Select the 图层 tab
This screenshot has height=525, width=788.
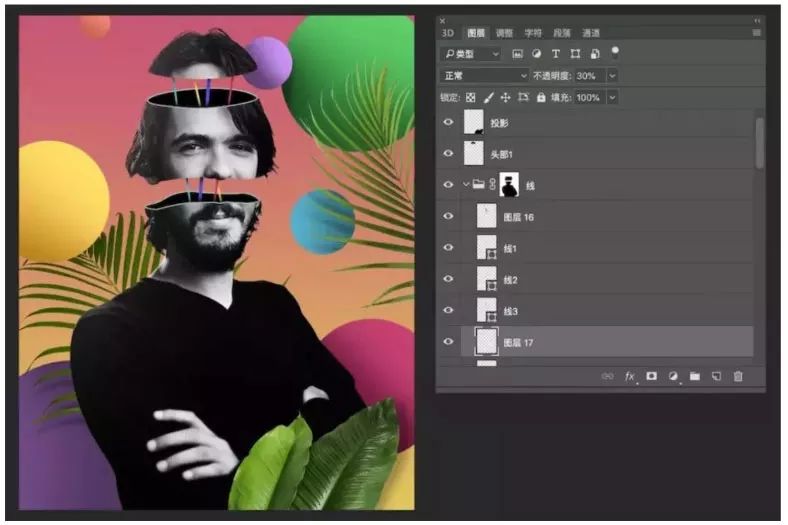point(475,33)
